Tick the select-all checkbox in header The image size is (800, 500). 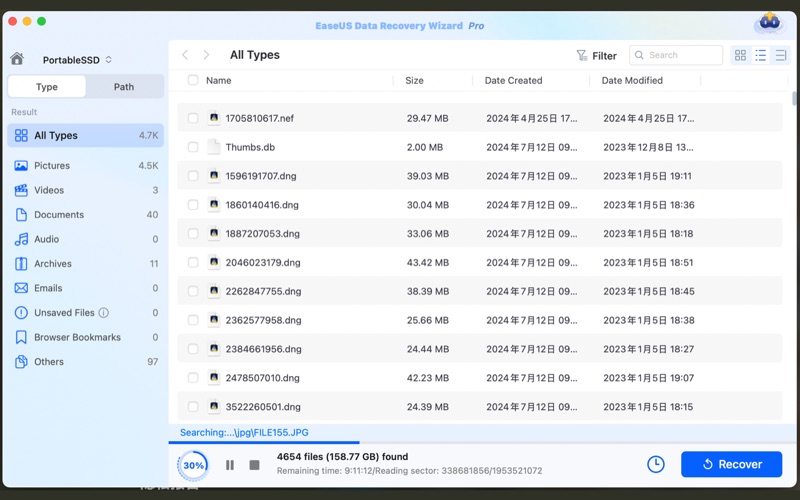pyautogui.click(x=193, y=80)
